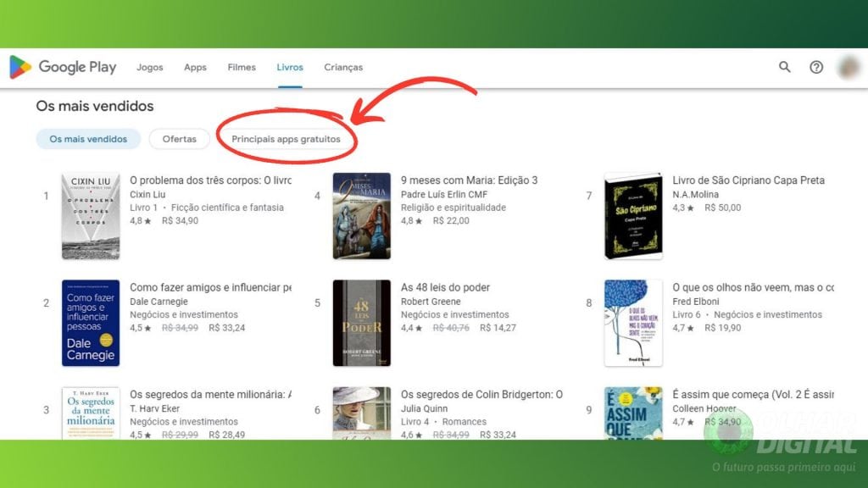This screenshot has width=868, height=488.
Task: Click title O problema dos três corpos
Action: pyautogui.click(x=210, y=180)
